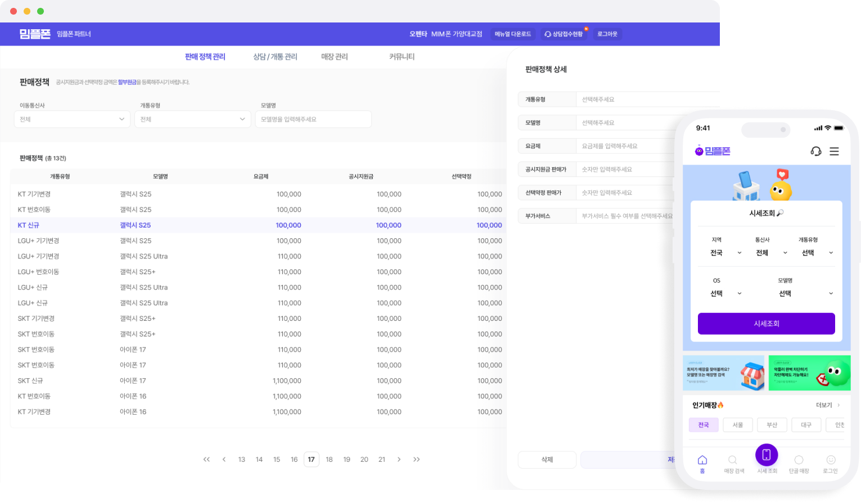Viewport: 861px width, 504px height.
Task: Go to page 21
Action: [x=382, y=460]
